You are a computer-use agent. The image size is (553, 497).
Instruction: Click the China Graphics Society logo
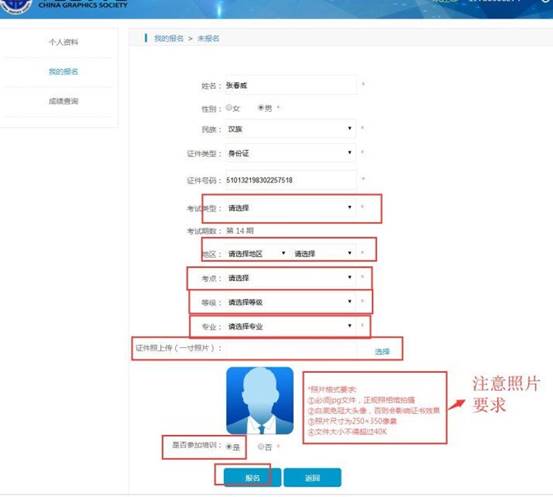(x=15, y=6)
